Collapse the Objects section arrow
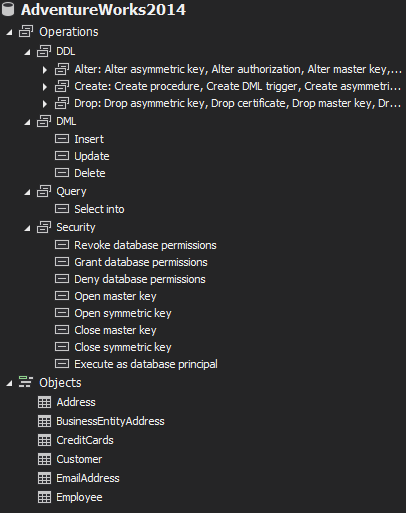This screenshot has height=513, width=406. (x=9, y=383)
